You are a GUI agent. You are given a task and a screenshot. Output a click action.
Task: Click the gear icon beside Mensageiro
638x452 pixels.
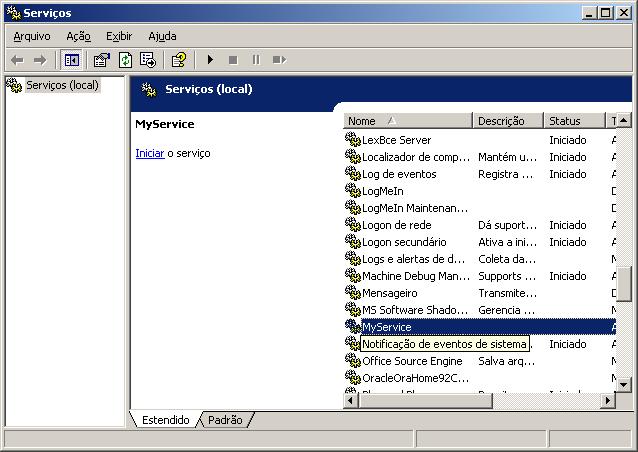(352, 293)
